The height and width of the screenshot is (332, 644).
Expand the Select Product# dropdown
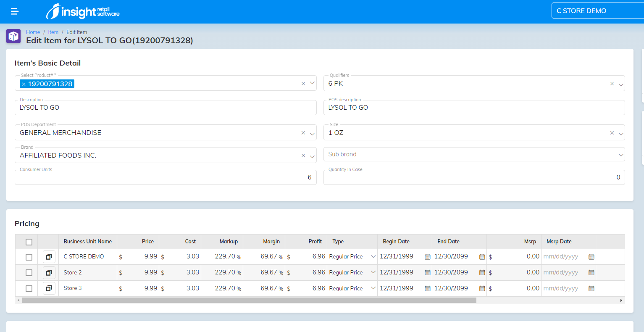pos(312,83)
